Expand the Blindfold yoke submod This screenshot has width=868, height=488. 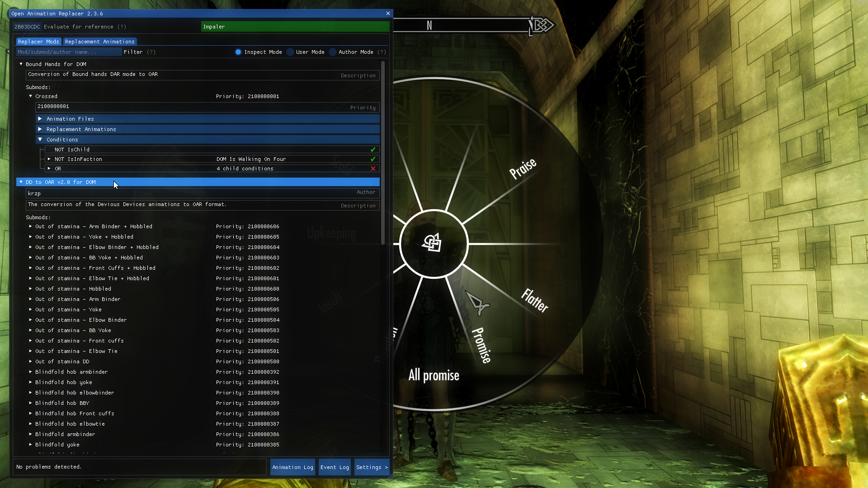(x=30, y=445)
